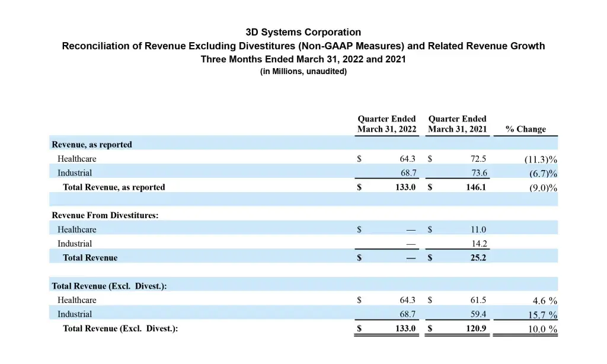The height and width of the screenshot is (364, 607).
Task: Select the % Change column header
Action: point(525,129)
